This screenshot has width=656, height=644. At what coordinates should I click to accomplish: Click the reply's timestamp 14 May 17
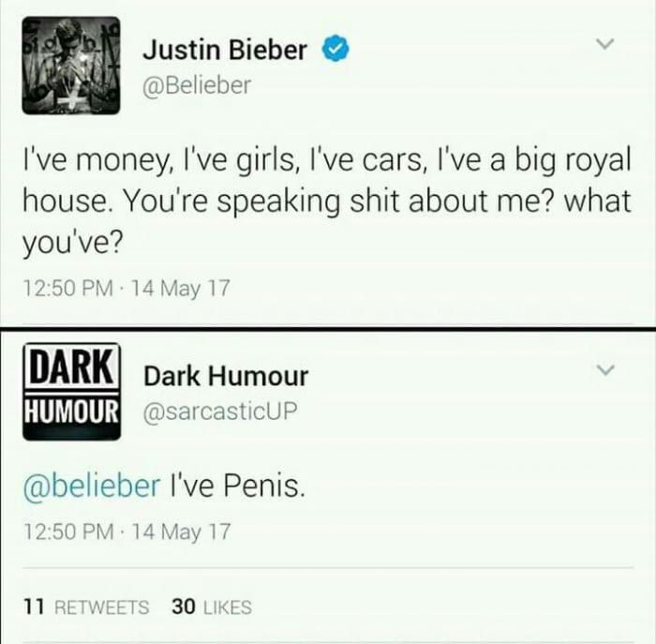181,532
